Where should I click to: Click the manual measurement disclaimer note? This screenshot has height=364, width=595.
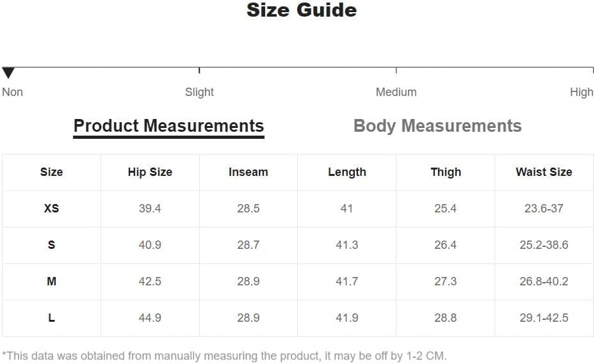click(x=224, y=356)
